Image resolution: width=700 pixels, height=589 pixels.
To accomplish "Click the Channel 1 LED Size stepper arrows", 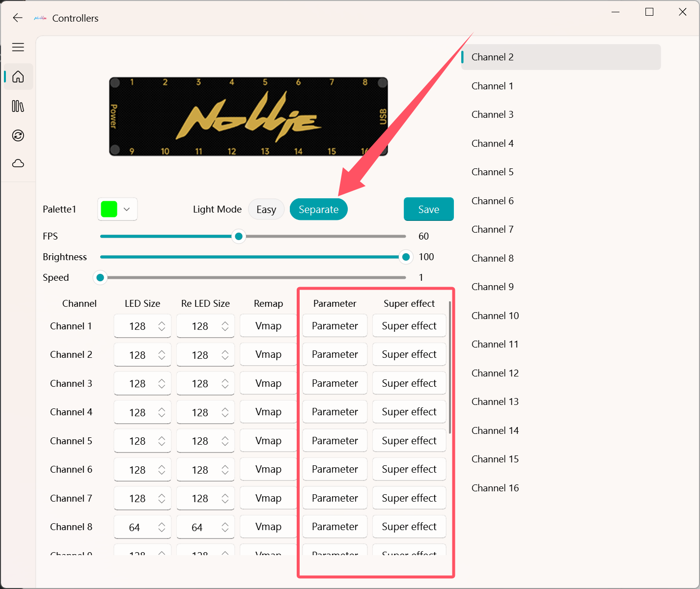I will (162, 326).
